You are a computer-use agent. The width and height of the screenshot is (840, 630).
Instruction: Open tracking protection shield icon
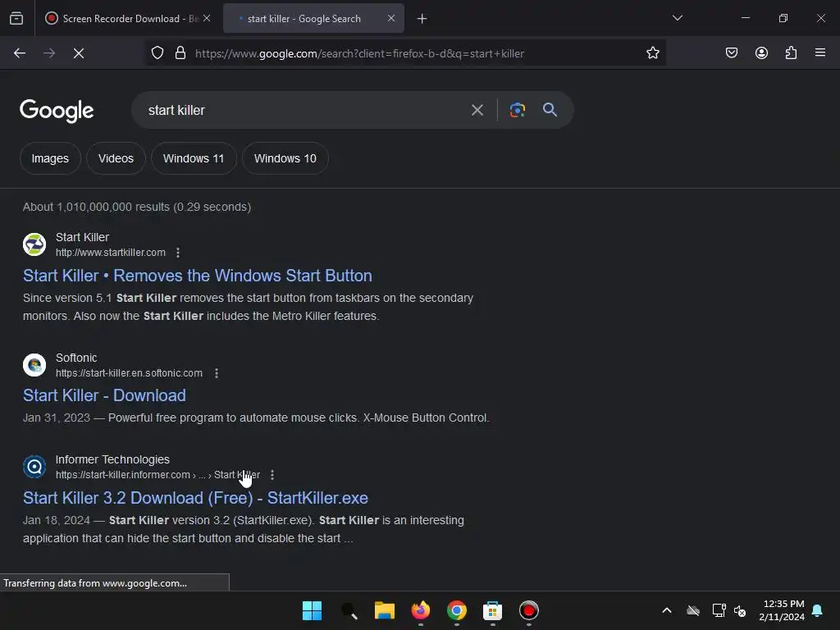pos(157,53)
